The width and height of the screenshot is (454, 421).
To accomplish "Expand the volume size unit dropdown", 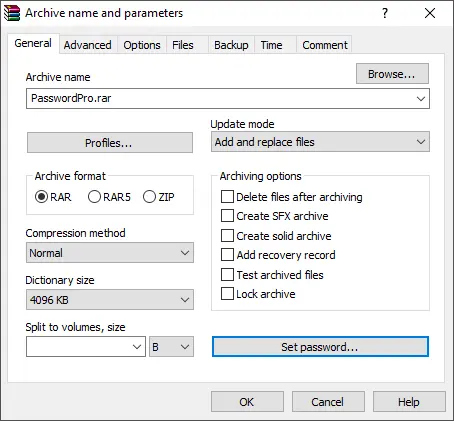I will 171,347.
